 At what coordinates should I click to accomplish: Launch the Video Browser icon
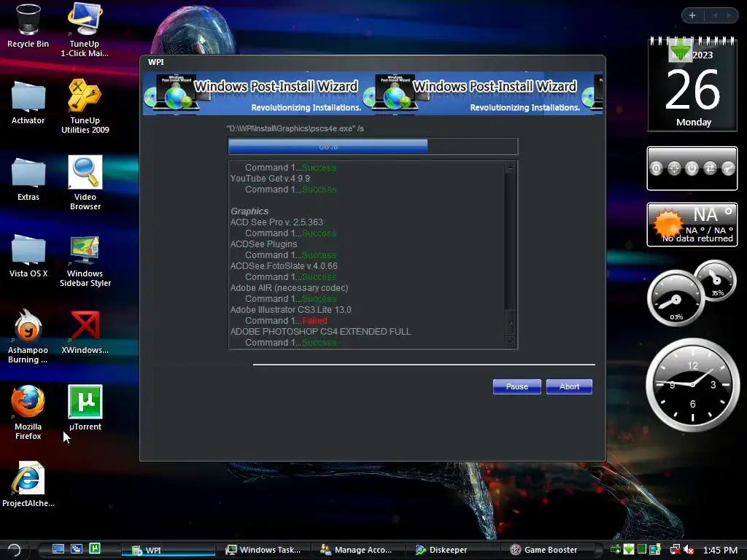click(85, 183)
